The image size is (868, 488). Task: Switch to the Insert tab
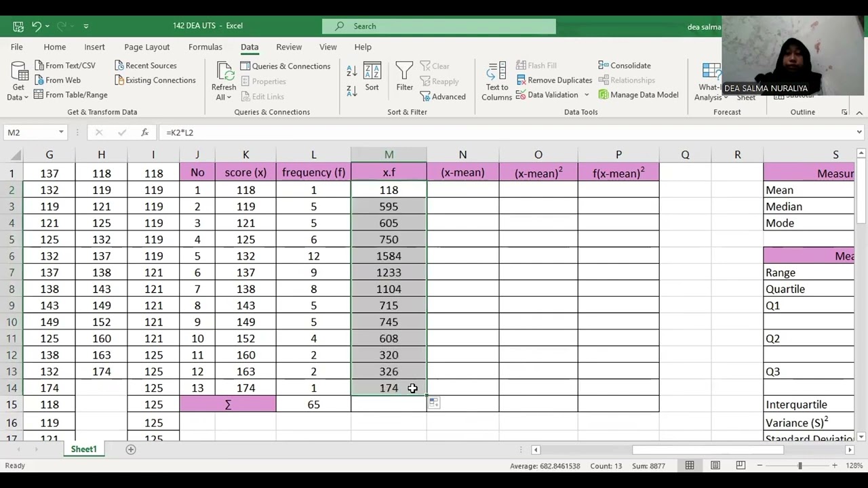pyautogui.click(x=94, y=47)
